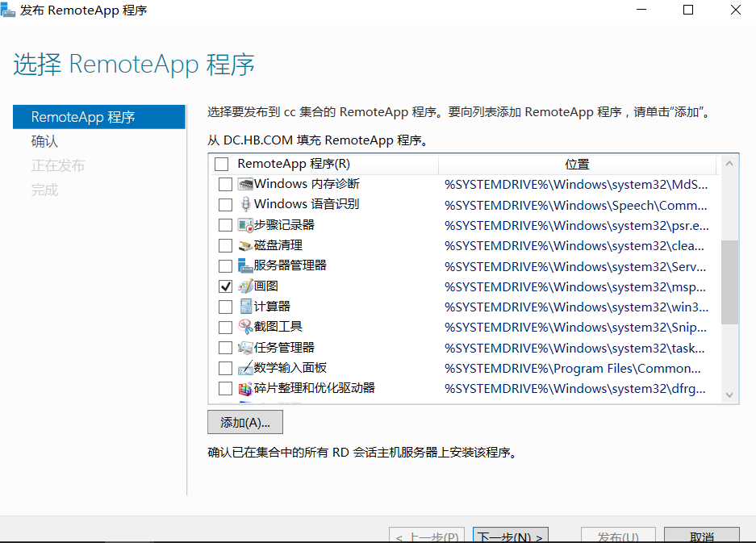Select the 碎片整理和优化驱动器 checkbox
Viewport: 756px width, 543px height.
225,388
